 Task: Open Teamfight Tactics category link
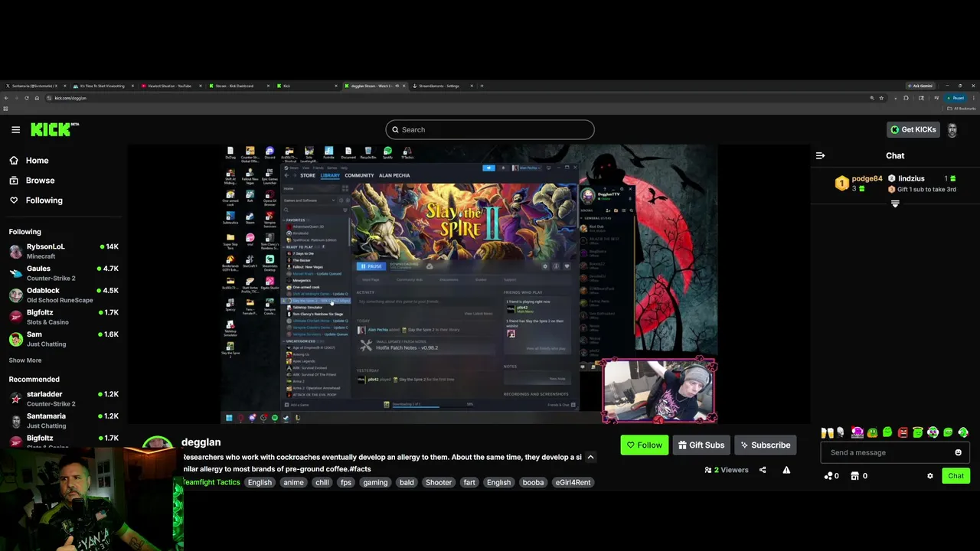[211, 482]
